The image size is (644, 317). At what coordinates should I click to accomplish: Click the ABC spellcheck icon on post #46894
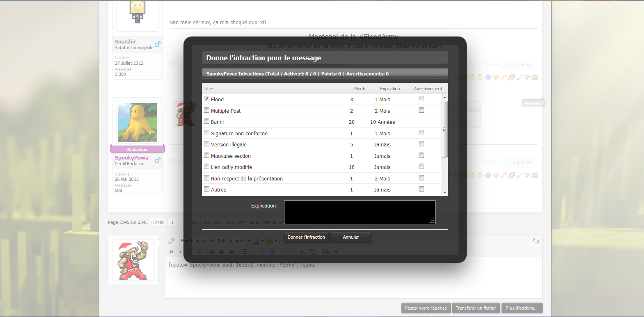[527, 77]
